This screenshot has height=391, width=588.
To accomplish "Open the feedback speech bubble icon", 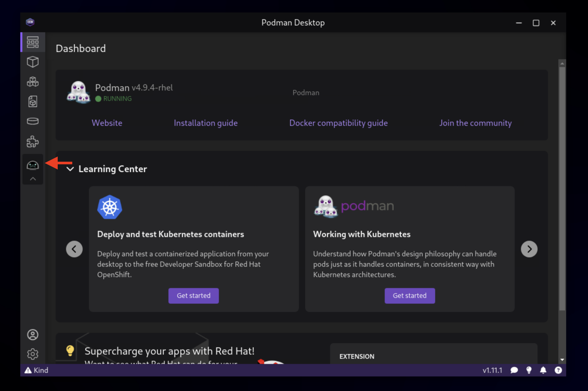I will 514,370.
